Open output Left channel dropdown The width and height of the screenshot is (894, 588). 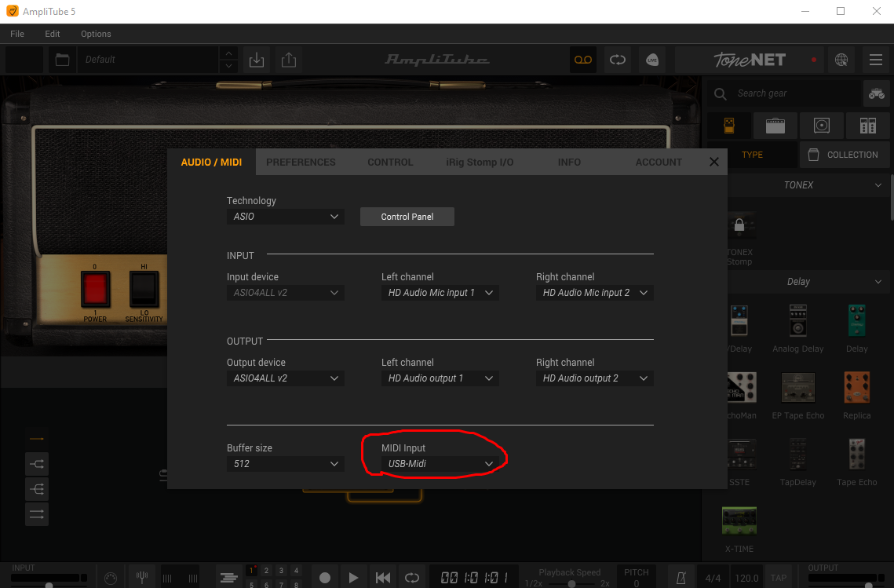click(x=440, y=378)
